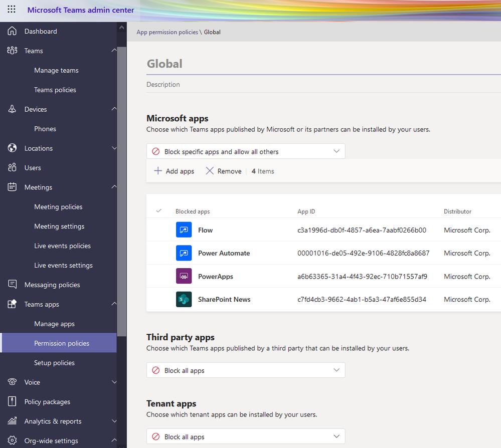This screenshot has height=448, width=501.
Task: Open Live events settings
Action: click(63, 265)
